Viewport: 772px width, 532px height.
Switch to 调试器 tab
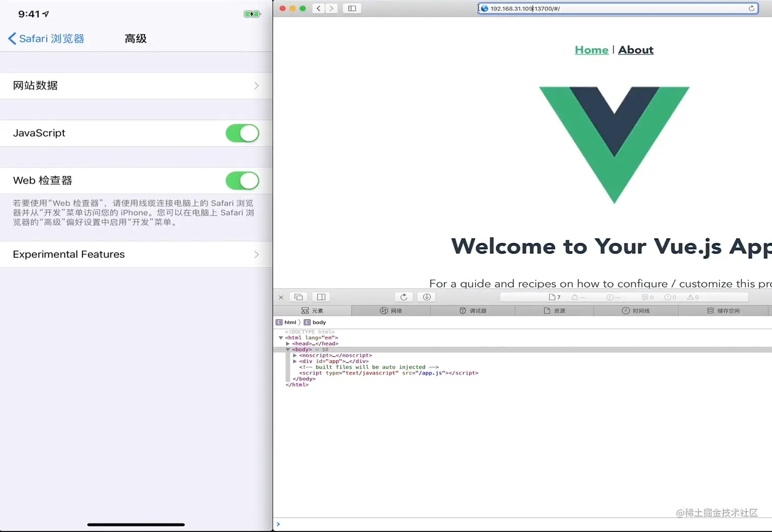(x=473, y=310)
